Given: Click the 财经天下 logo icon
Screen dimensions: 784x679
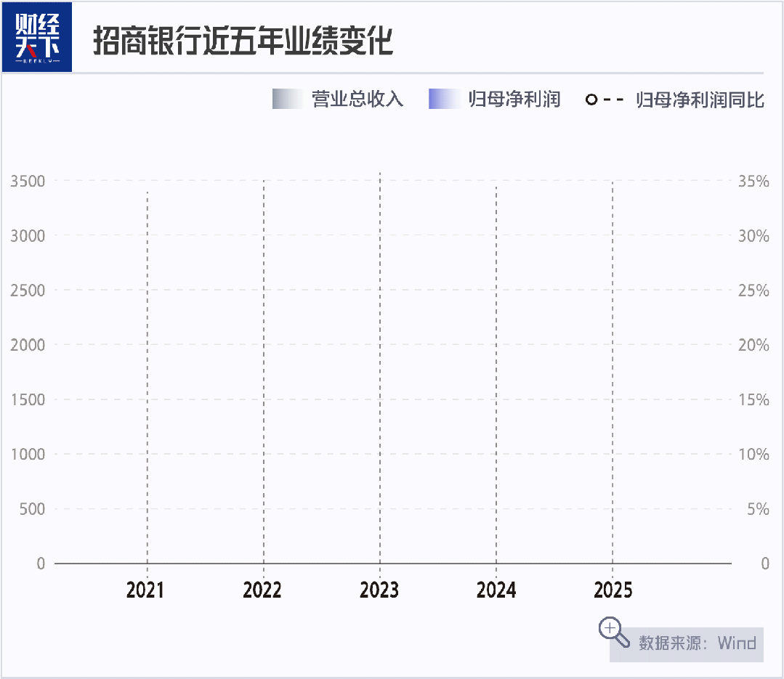Looking at the screenshot, I should (37, 36).
